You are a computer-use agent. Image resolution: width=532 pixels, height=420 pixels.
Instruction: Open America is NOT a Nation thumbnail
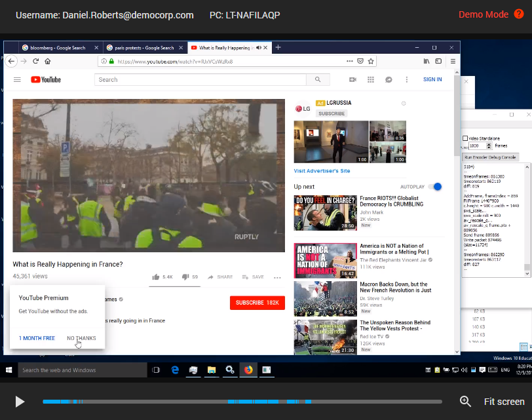326,261
